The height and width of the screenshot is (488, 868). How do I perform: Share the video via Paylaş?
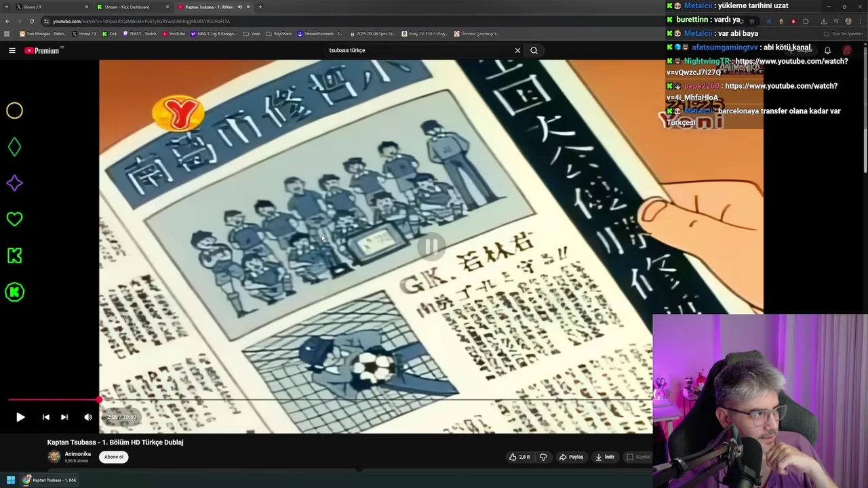click(571, 457)
